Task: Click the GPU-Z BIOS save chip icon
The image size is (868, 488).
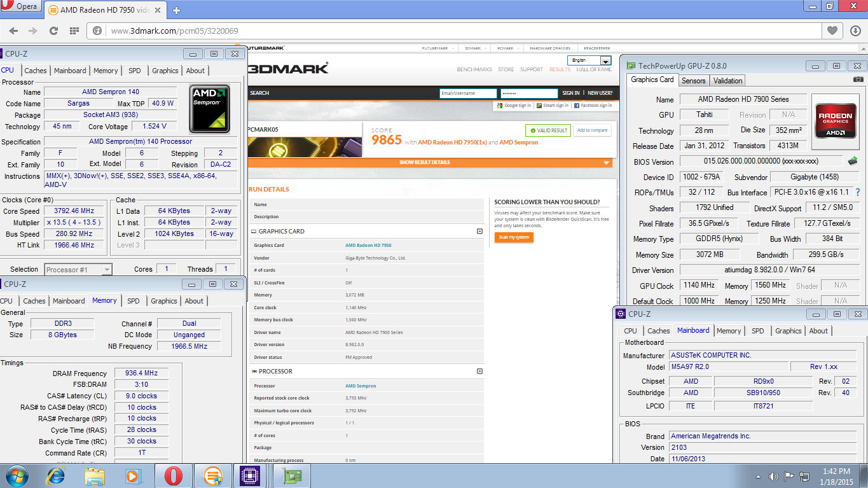Action: coord(853,161)
